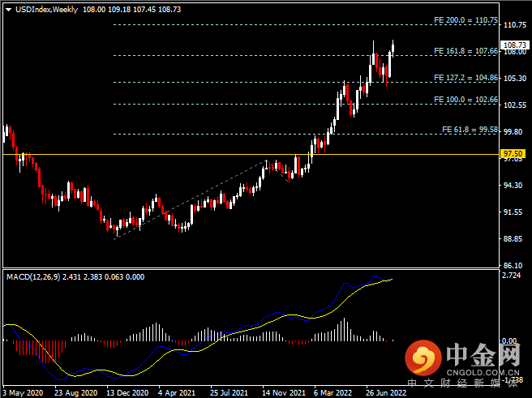532x398 pixels.
Task: Click the FE 100.0 = 102.66 label
Action: (x=466, y=100)
